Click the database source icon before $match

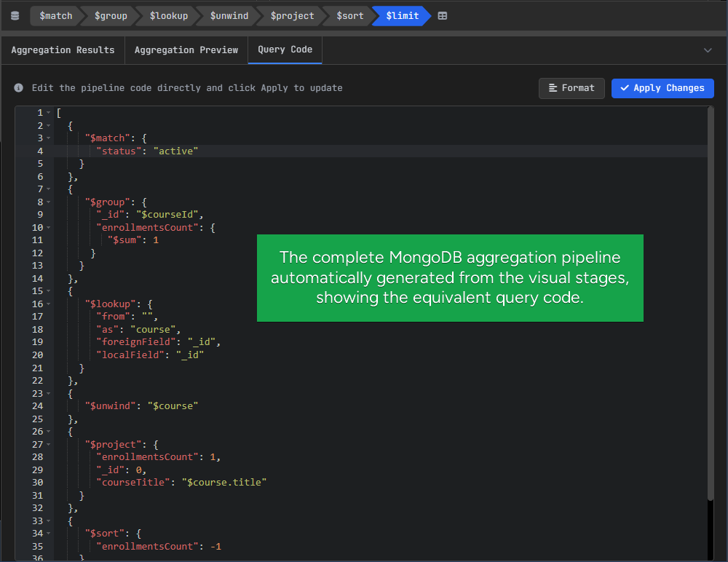click(x=15, y=16)
